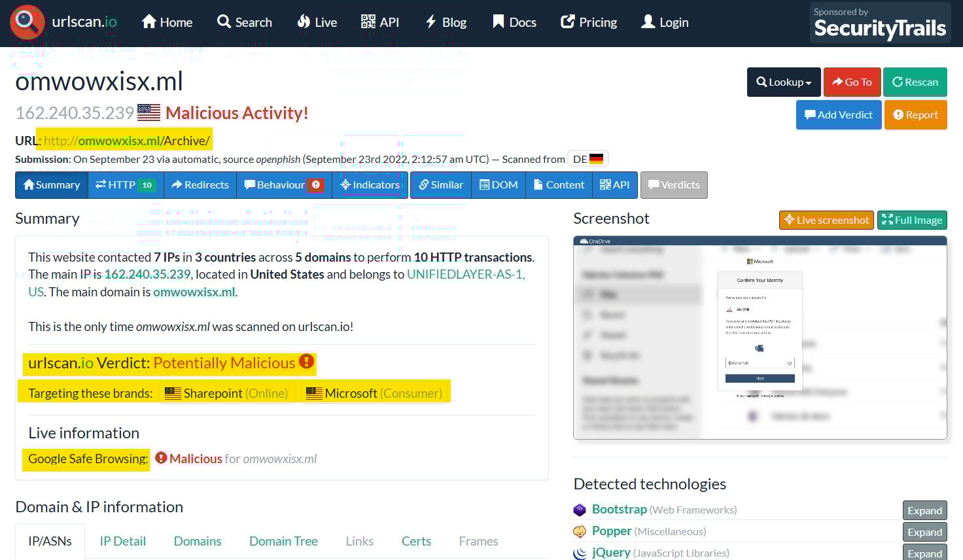Open the Verdicts tab
This screenshot has width=963, height=560.
674,185
